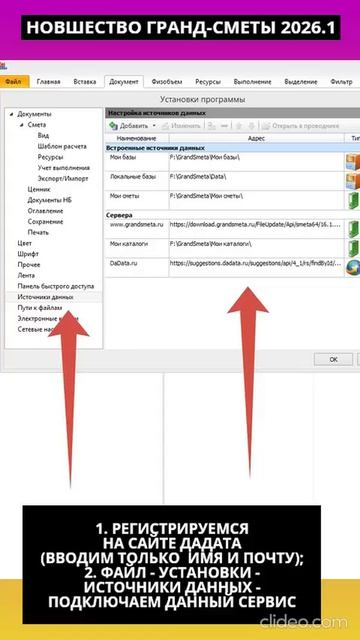Screen dimensions: 360x640
Task: Open Сохранение settings item
Action: pyautogui.click(x=45, y=222)
